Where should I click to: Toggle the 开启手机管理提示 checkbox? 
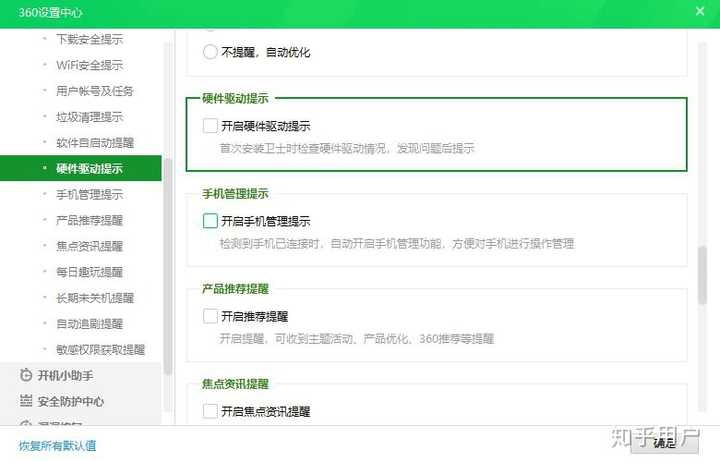pos(210,221)
